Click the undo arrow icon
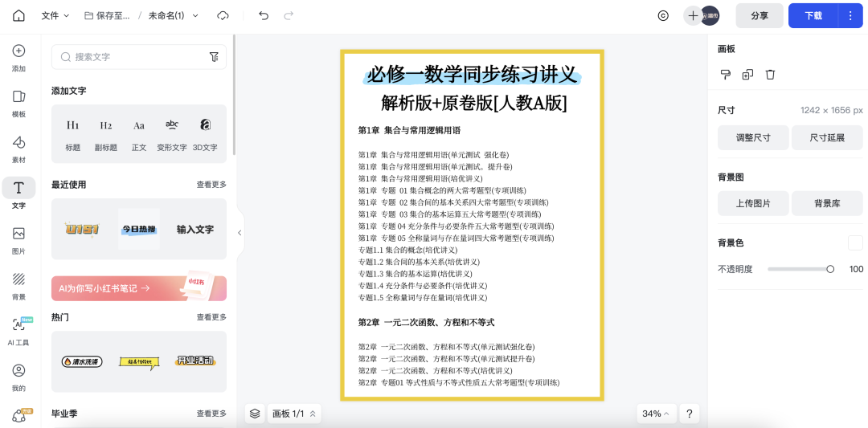 264,15
